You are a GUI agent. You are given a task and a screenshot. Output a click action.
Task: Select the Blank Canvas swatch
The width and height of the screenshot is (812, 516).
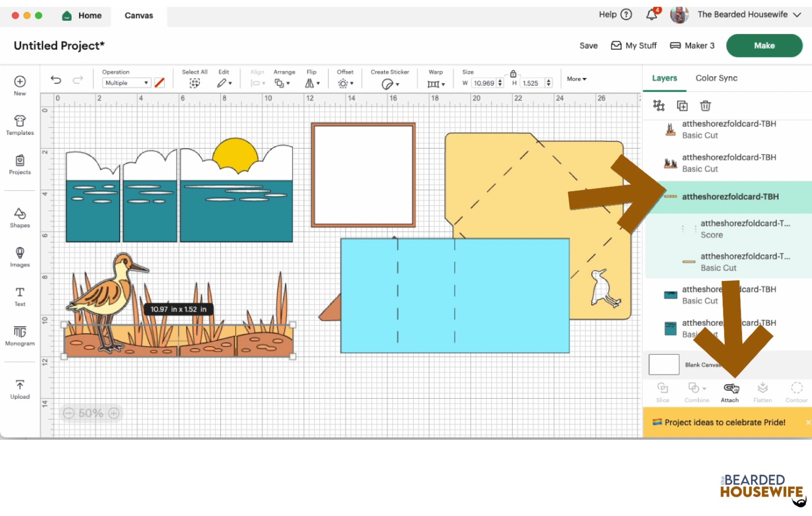point(664,364)
